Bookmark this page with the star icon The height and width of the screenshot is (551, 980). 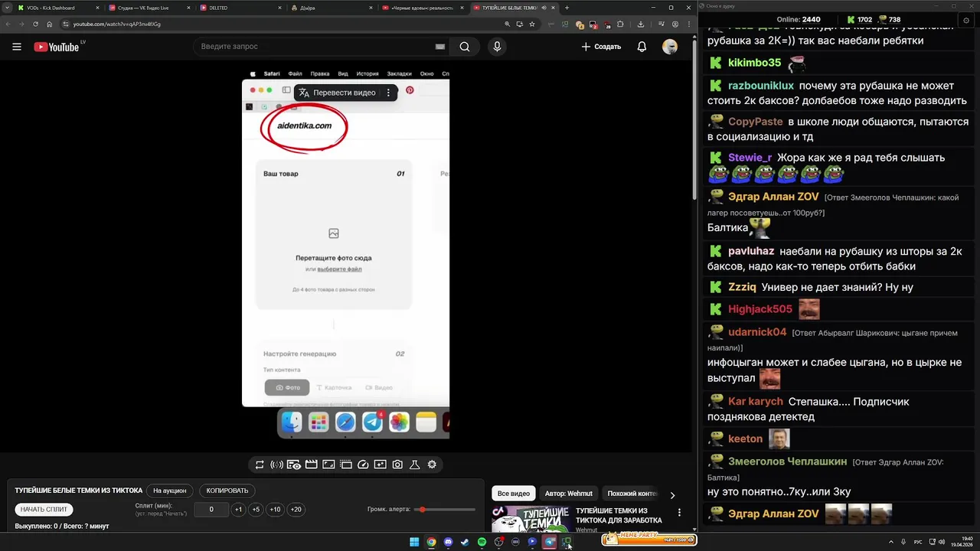[x=532, y=24]
